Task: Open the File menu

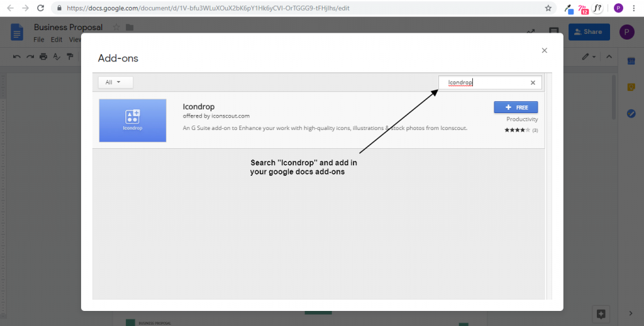Action: pyautogui.click(x=38, y=40)
